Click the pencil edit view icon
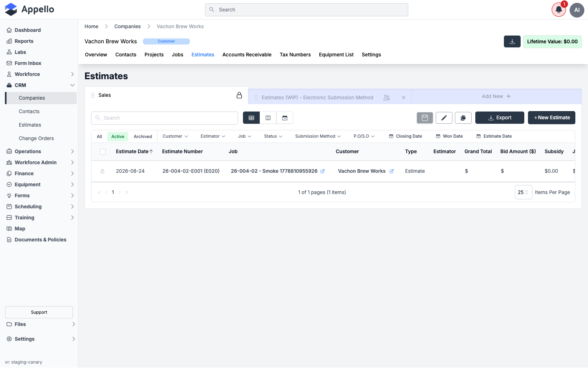 pos(444,118)
